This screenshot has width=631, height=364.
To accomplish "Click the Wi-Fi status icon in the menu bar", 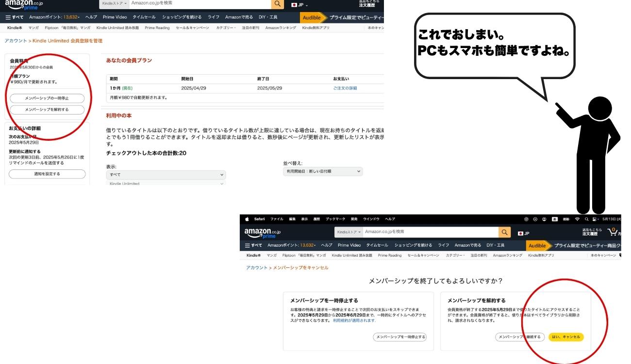I will click(x=578, y=219).
